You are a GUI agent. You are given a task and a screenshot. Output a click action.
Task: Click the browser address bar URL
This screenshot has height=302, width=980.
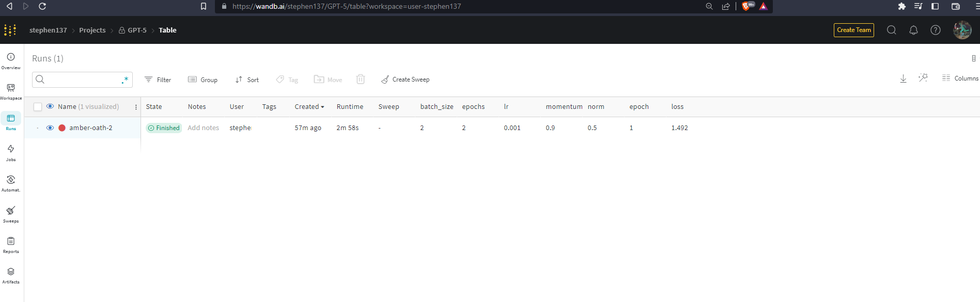(x=347, y=6)
